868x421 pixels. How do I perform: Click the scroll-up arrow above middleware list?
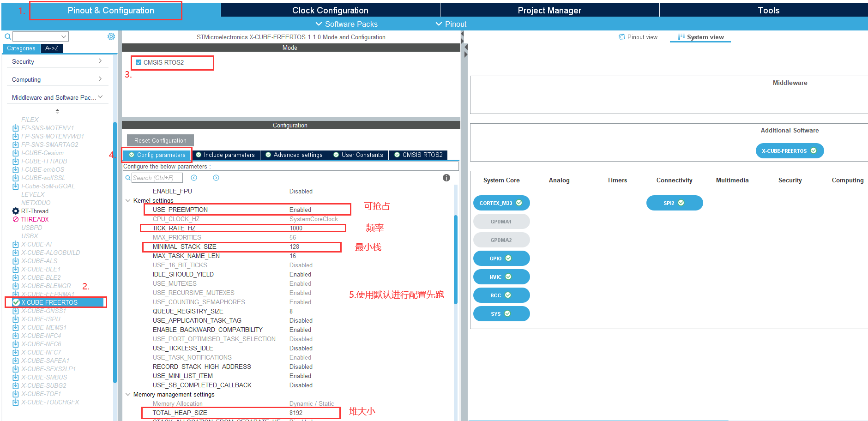pyautogui.click(x=57, y=111)
